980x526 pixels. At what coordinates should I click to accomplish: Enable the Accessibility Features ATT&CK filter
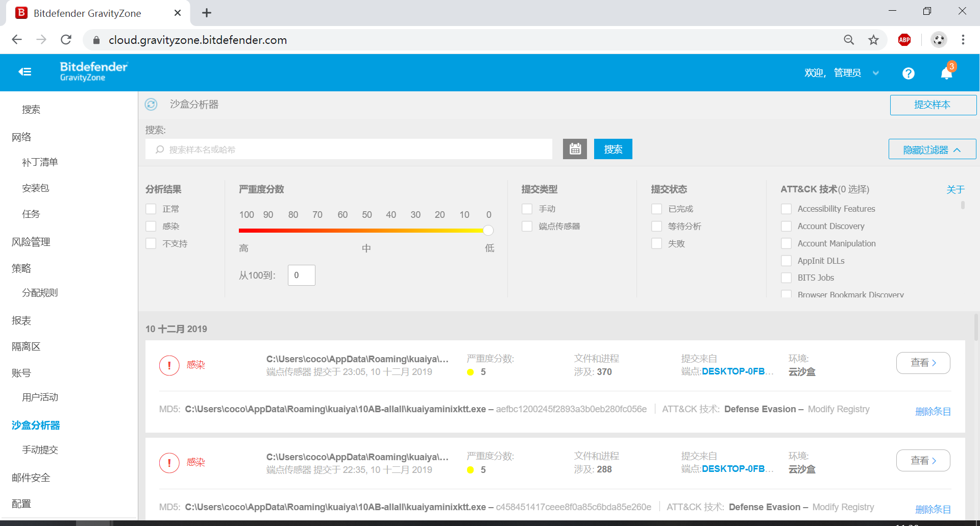coord(787,209)
